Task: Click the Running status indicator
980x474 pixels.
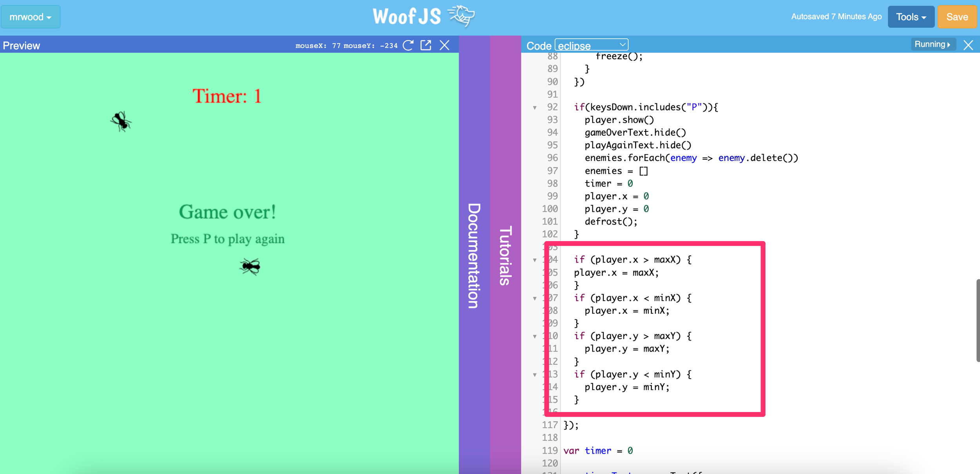Action: coord(933,44)
